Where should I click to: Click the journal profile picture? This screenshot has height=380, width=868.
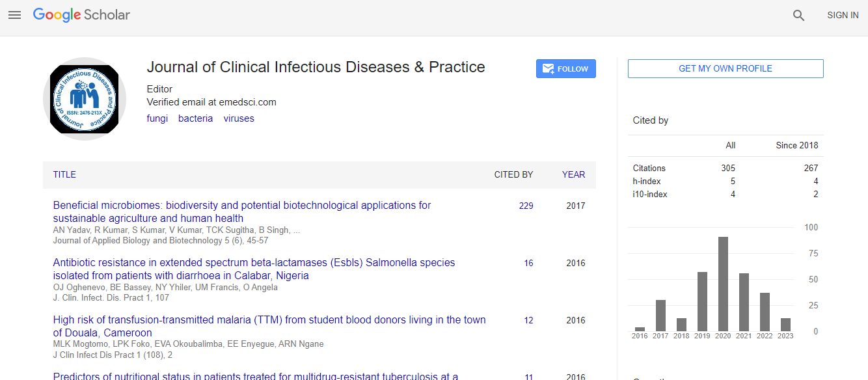click(85, 98)
